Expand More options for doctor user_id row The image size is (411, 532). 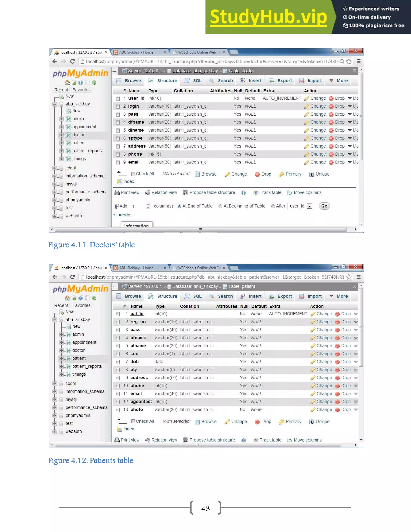pyautogui.click(x=353, y=98)
